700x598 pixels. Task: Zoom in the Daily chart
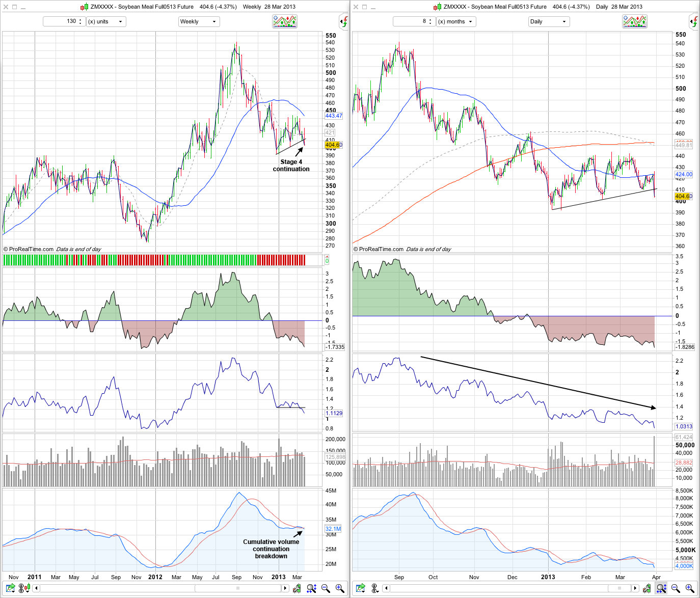pos(690,588)
